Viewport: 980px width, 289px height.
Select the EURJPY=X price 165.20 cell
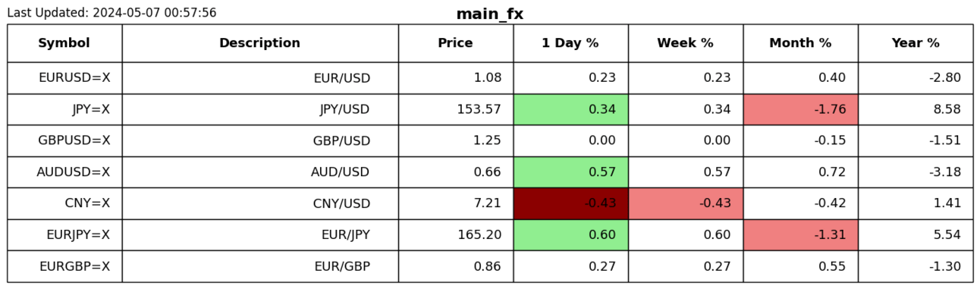(x=456, y=235)
